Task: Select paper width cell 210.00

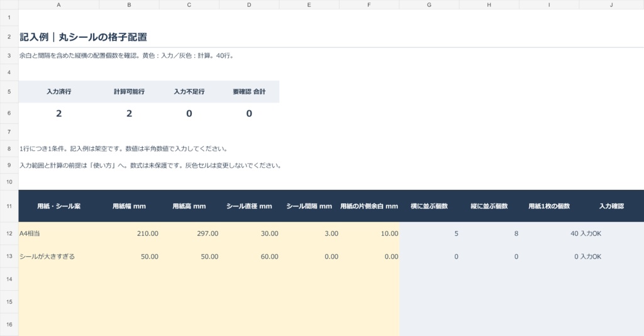Action: coord(129,233)
